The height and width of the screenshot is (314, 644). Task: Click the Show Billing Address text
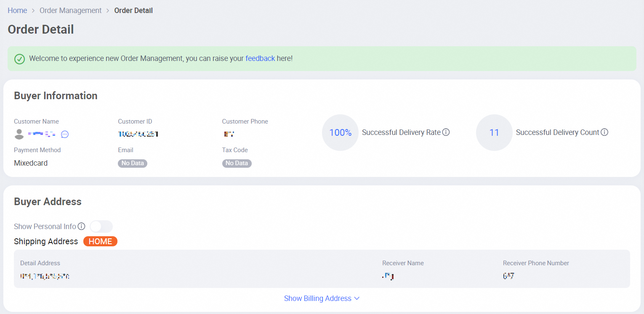point(317,298)
